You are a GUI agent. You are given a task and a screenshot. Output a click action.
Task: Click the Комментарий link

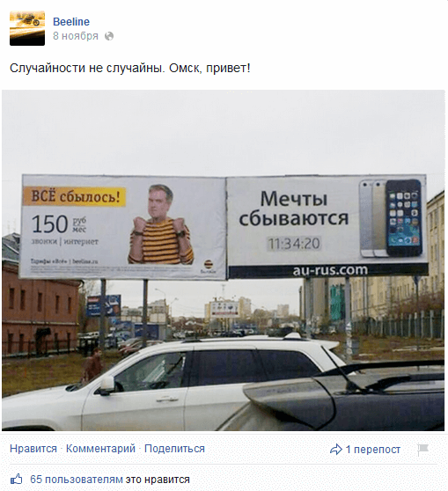point(100,449)
